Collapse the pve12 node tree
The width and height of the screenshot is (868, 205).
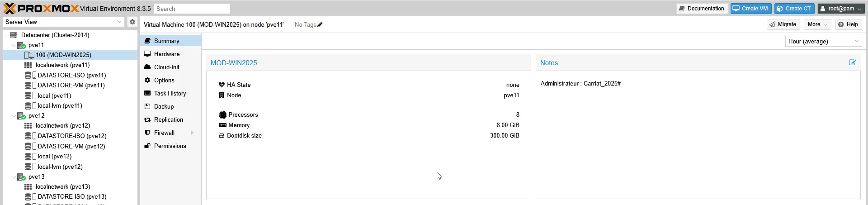[14, 116]
